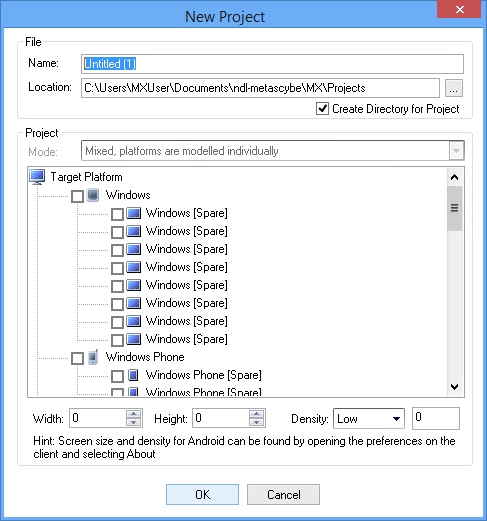Check the Windows platform checkbox
Viewport: 487px width, 521px height.
77,196
